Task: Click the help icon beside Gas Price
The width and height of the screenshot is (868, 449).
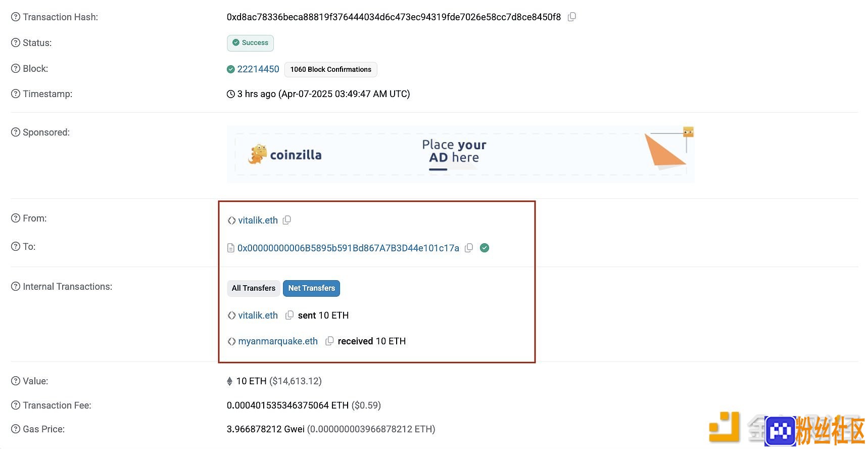Action: (x=16, y=429)
